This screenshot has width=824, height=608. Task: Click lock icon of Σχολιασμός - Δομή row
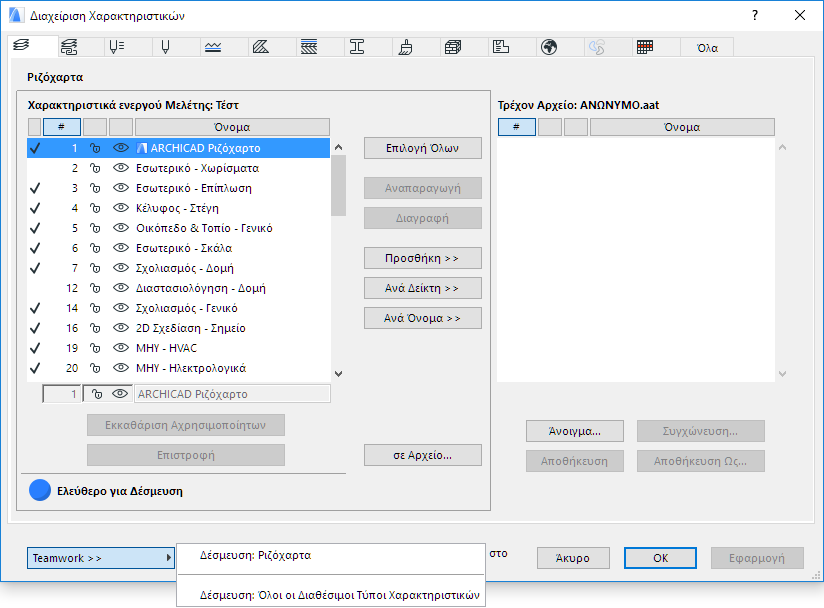pos(95,268)
